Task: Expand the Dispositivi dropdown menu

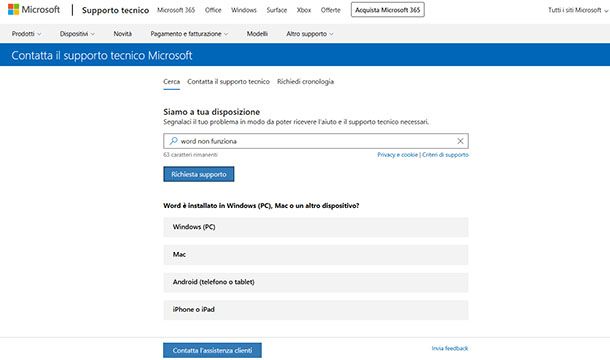Action: coord(77,34)
